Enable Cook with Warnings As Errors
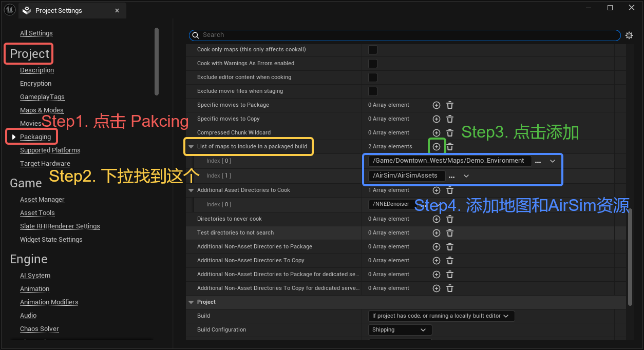Viewport: 644px width, 350px height. pos(373,64)
